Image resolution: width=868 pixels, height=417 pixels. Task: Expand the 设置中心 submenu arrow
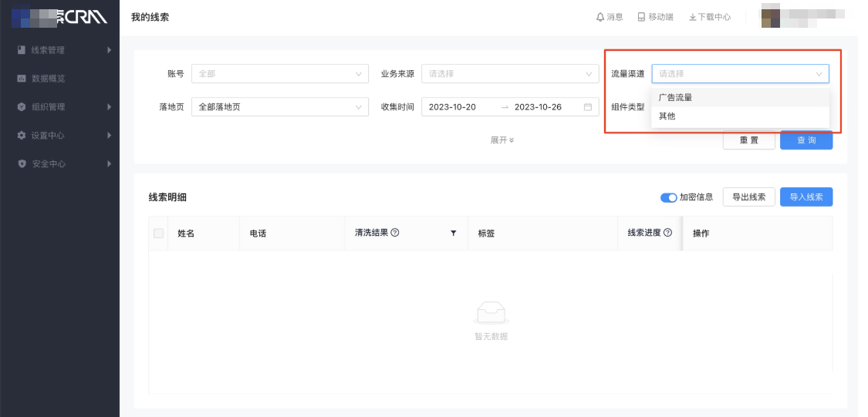click(x=109, y=136)
